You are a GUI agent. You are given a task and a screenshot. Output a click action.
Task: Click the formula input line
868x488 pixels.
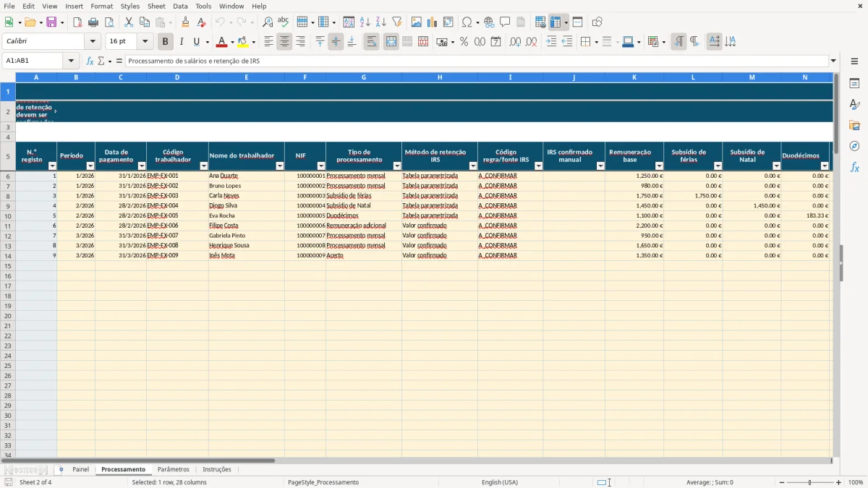477,61
